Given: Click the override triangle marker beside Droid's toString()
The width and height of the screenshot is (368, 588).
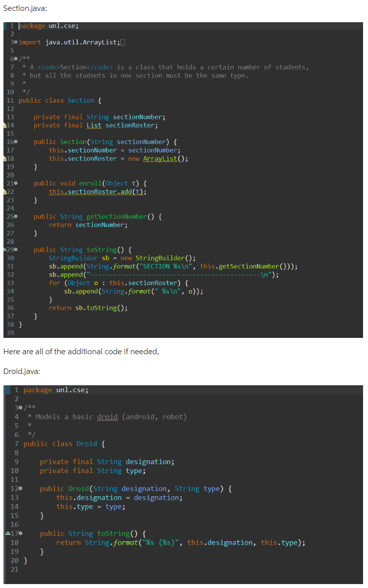Looking at the screenshot, I should click(8, 533).
